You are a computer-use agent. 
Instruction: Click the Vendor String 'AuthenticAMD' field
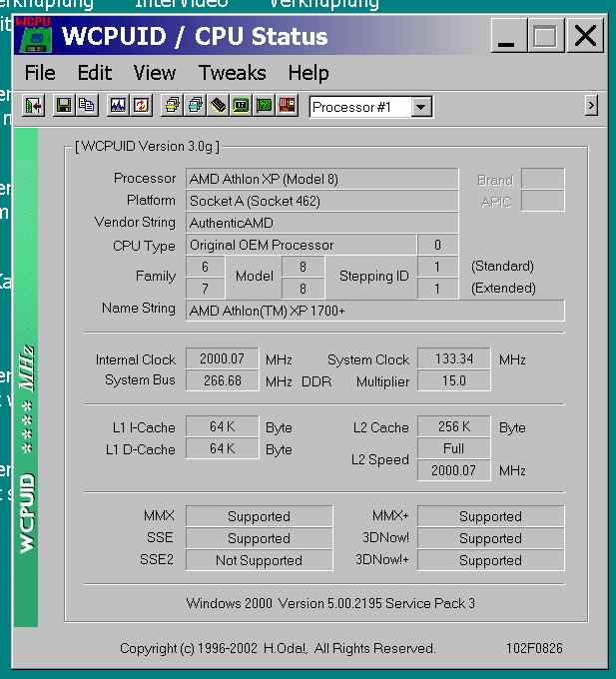click(321, 223)
